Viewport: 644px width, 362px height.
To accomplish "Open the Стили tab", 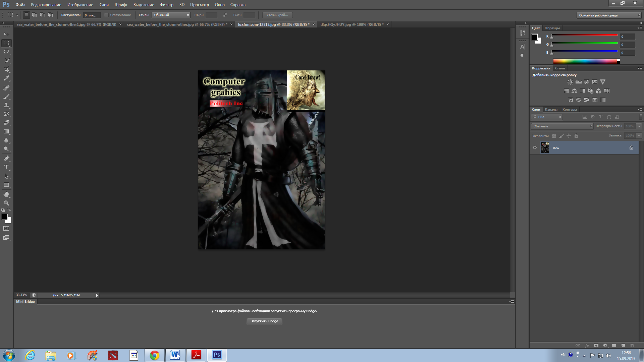I will click(x=560, y=68).
